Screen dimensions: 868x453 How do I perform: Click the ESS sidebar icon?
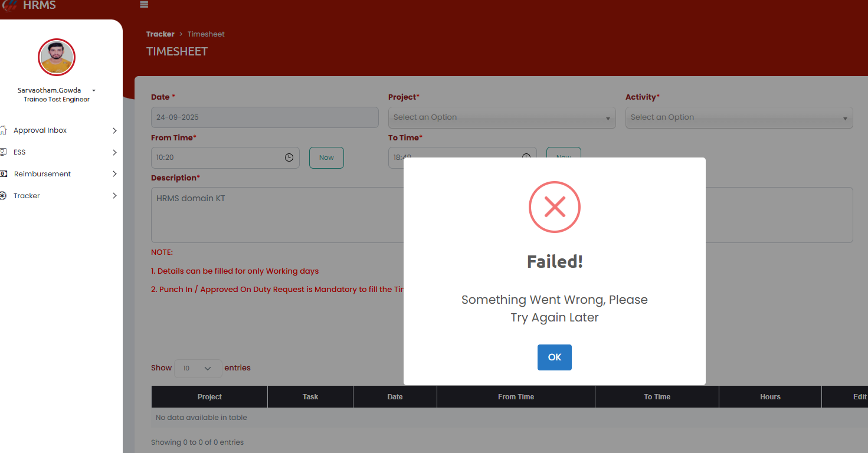[x=3, y=152]
